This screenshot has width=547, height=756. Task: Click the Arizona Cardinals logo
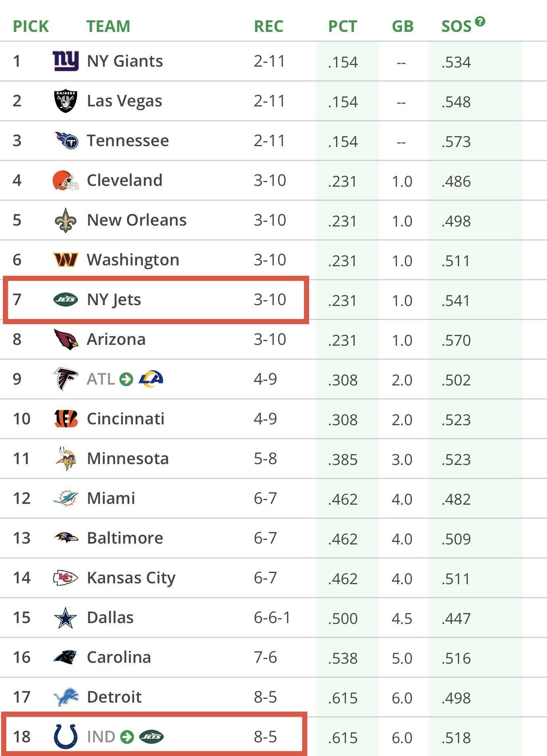point(65,339)
